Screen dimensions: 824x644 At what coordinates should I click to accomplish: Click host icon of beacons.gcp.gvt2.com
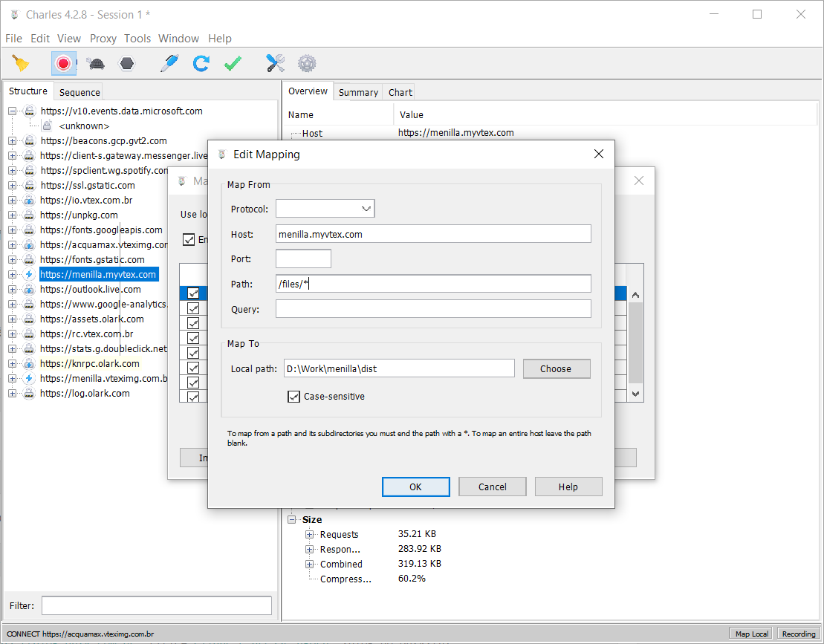point(30,141)
